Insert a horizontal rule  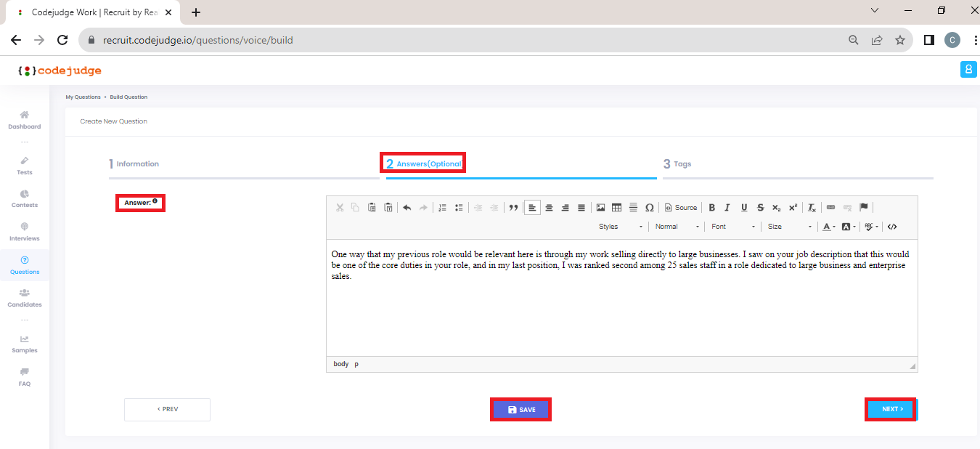pos(632,207)
